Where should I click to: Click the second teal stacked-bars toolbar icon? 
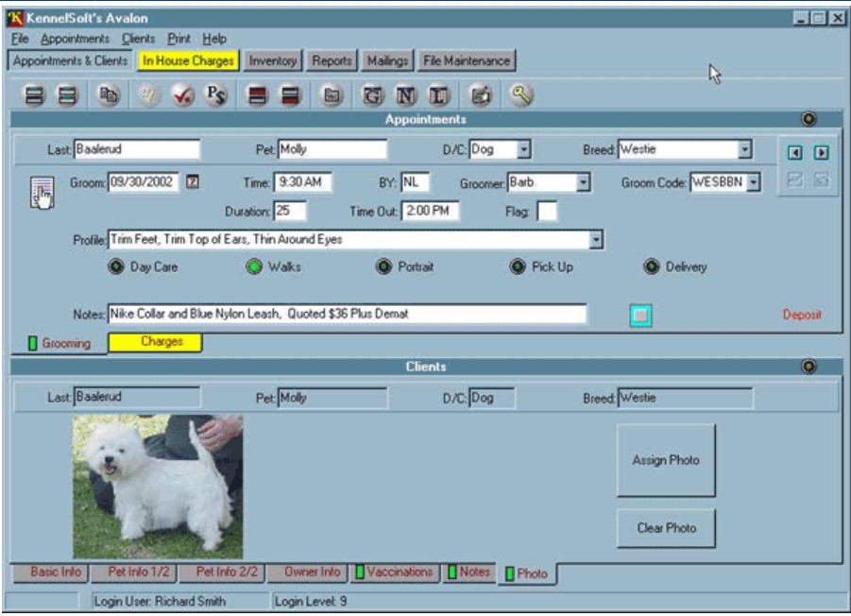tap(67, 95)
